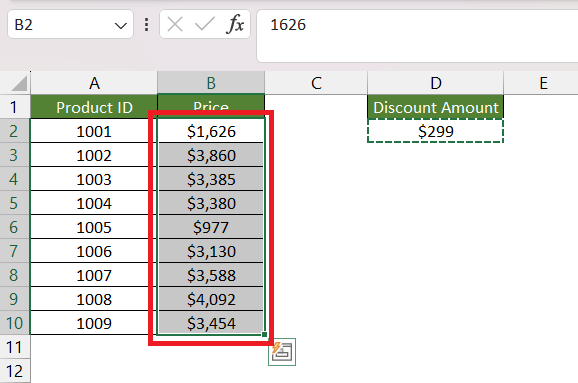Viewport: 578px width, 383px height.
Task: Select the $299 discount cell
Action: coord(435,131)
